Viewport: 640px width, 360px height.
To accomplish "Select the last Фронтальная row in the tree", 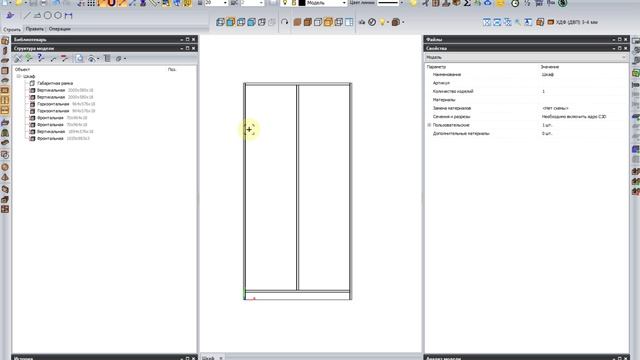I will [59, 138].
